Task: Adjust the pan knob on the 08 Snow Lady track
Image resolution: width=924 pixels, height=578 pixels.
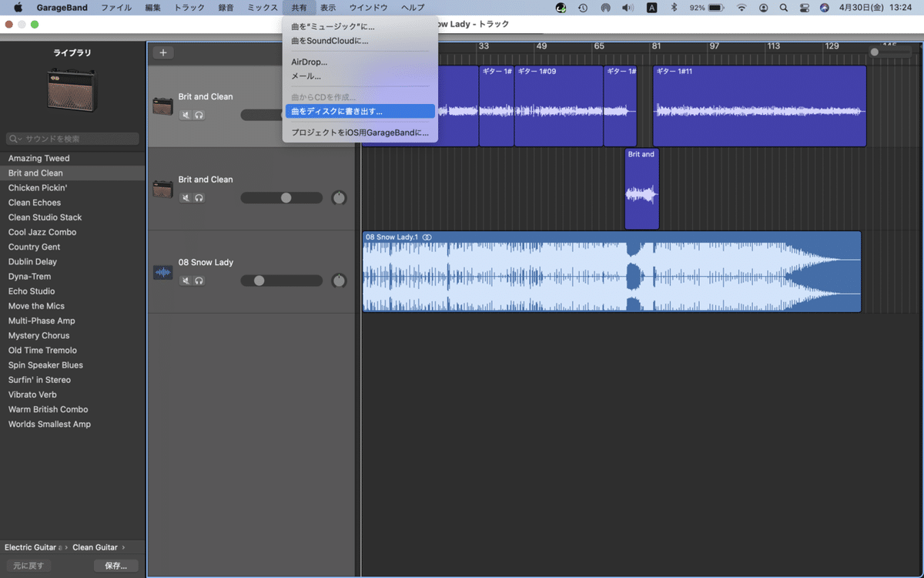Action: (x=339, y=281)
